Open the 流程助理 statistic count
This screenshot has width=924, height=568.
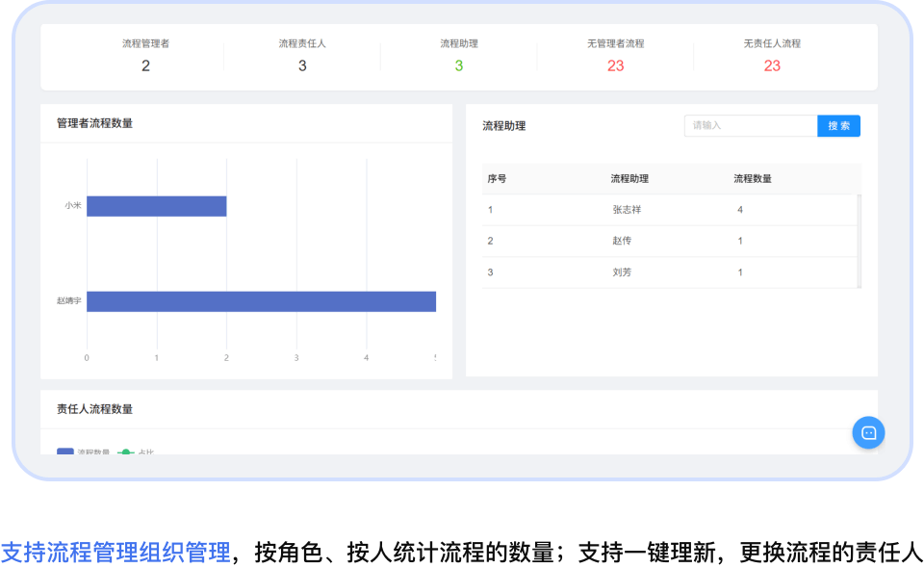coord(458,65)
